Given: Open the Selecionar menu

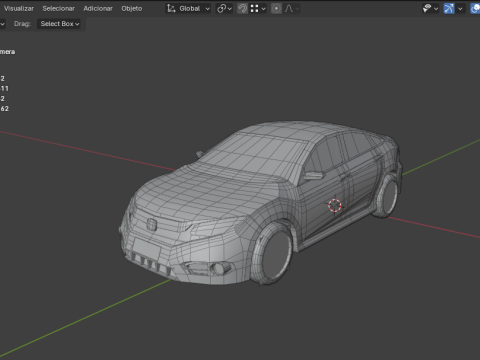Looking at the screenshot, I should (x=58, y=9).
